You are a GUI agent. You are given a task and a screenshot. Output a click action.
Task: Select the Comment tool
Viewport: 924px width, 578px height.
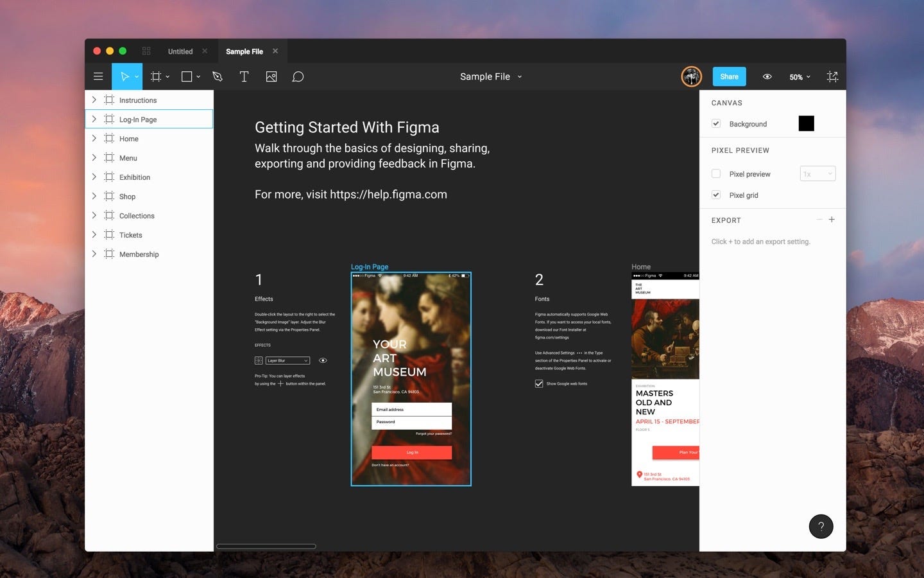coord(298,76)
